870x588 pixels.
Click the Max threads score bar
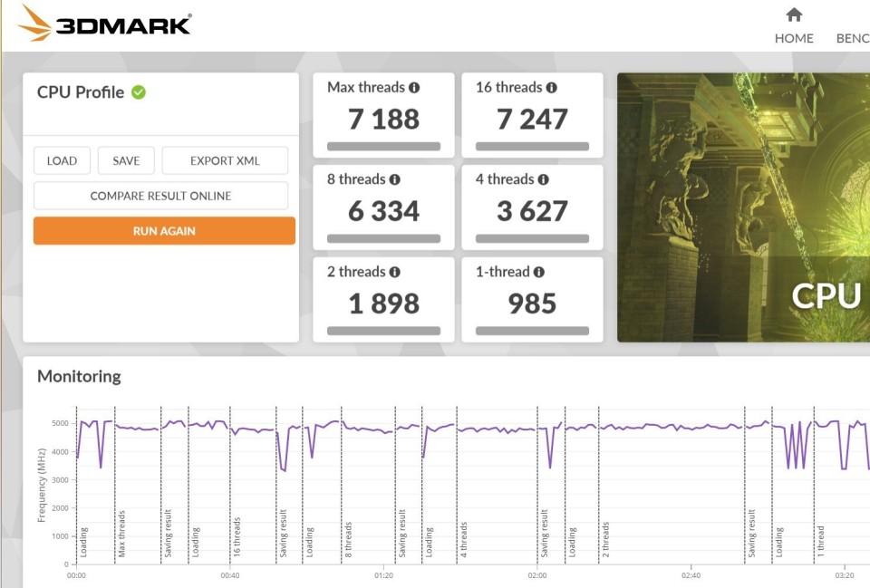pos(383,147)
